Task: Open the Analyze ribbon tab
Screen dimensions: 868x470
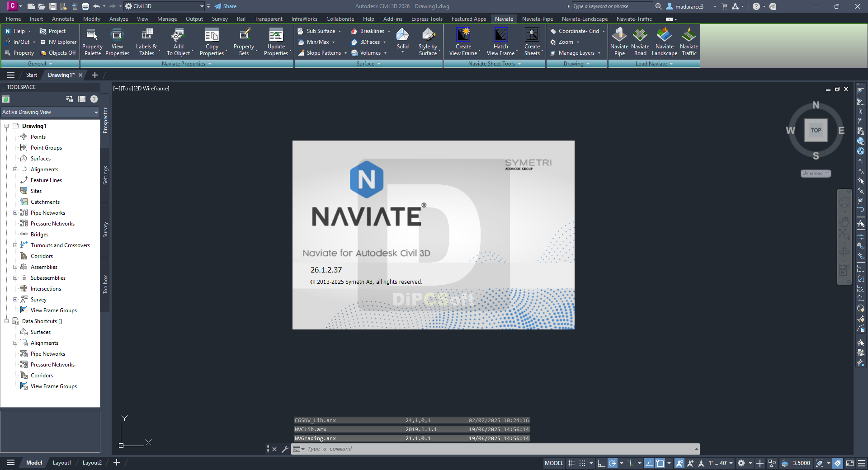Action: pos(118,19)
